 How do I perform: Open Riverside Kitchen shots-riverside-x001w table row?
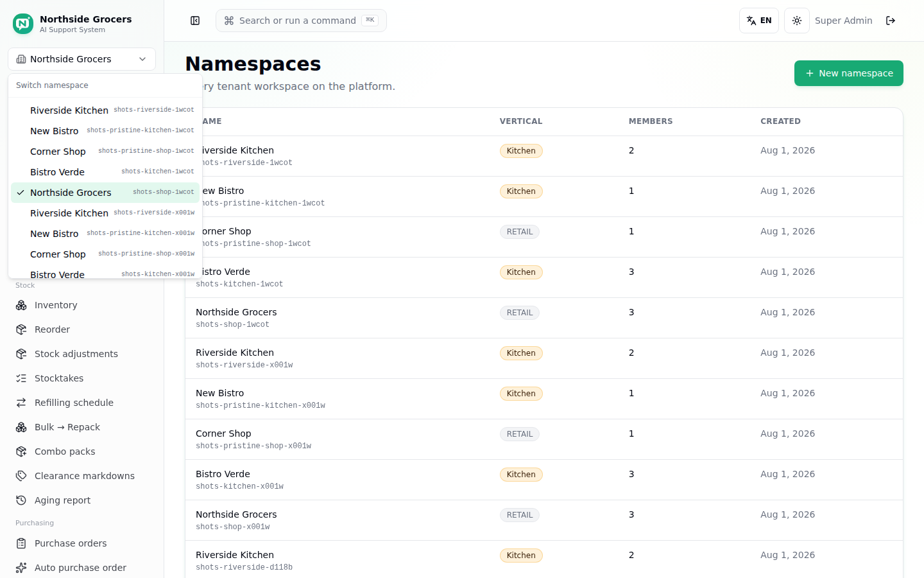(543, 358)
